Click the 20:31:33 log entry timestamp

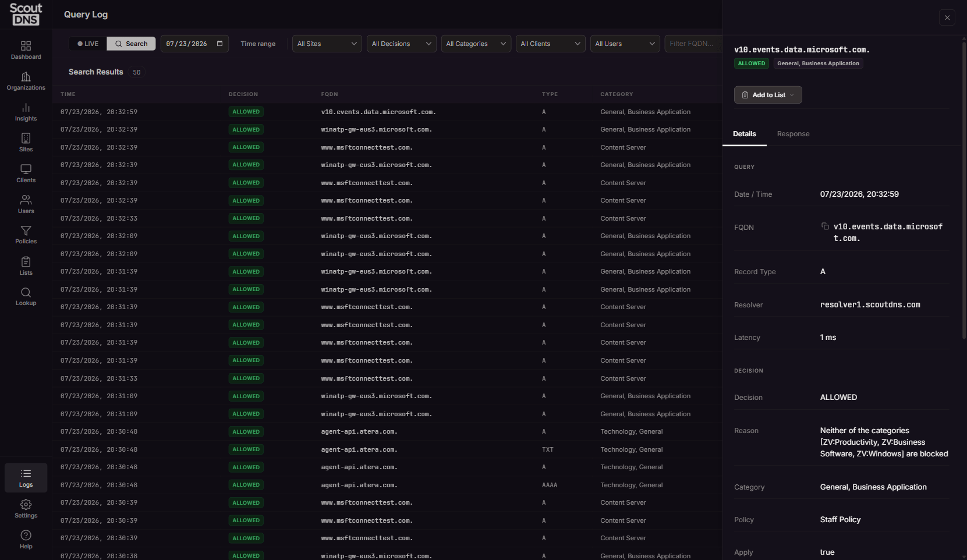coord(99,378)
